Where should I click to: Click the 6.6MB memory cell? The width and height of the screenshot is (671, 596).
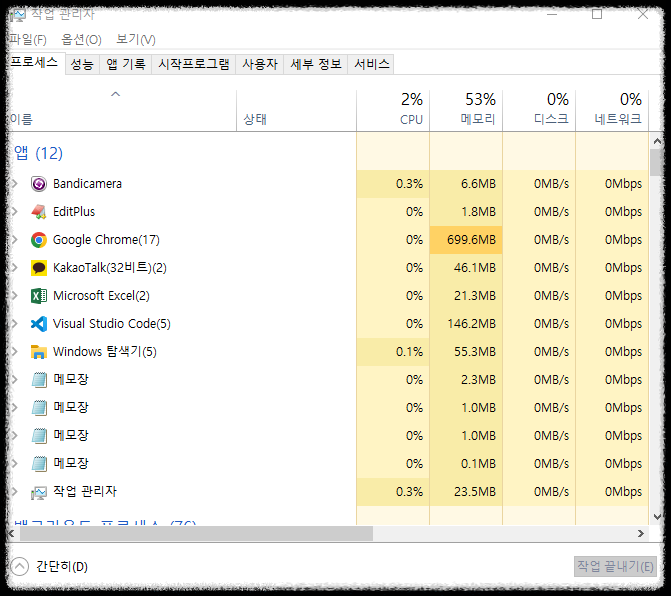466,184
